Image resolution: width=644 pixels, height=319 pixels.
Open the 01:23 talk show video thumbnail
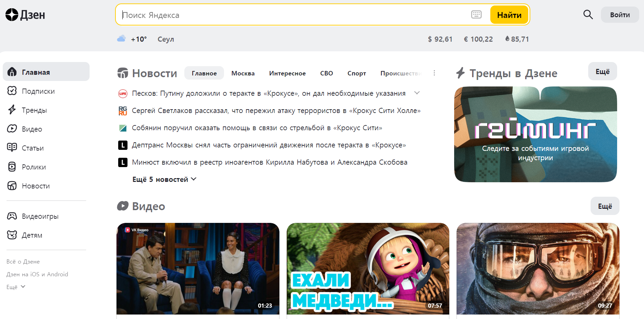pyautogui.click(x=198, y=269)
